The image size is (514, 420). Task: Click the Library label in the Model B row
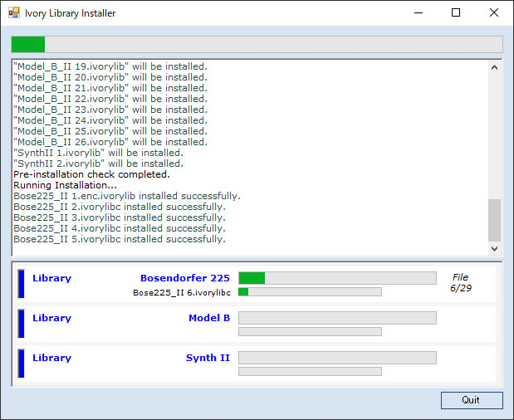[51, 318]
